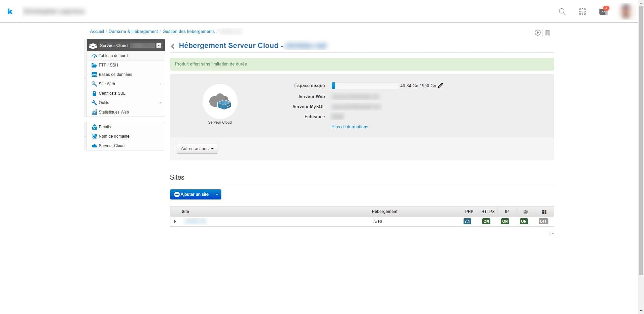The height and width of the screenshot is (314, 644).
Task: Open the mail notifications envelope icon
Action: (x=603, y=12)
